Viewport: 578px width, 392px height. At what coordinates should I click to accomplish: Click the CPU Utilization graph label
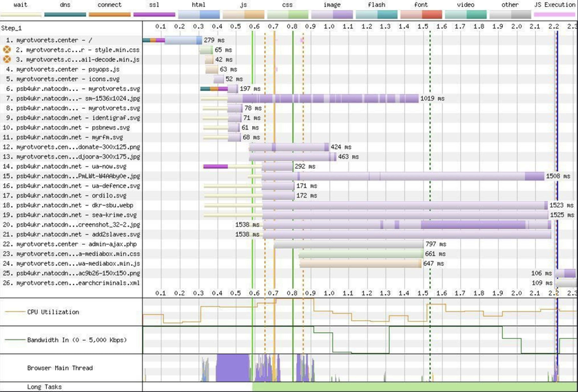point(52,312)
